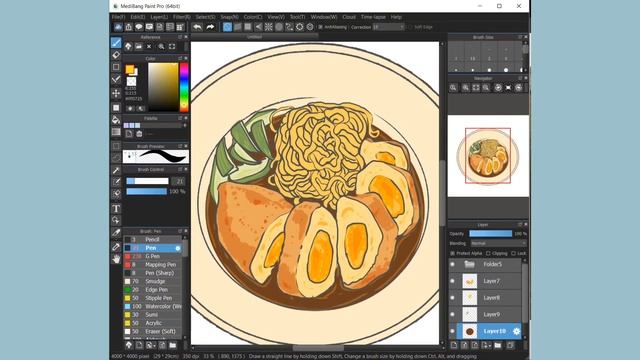Select Layer7 thumbnail
Image resolution: width=640 pixels, height=360 pixels.
tap(469, 281)
